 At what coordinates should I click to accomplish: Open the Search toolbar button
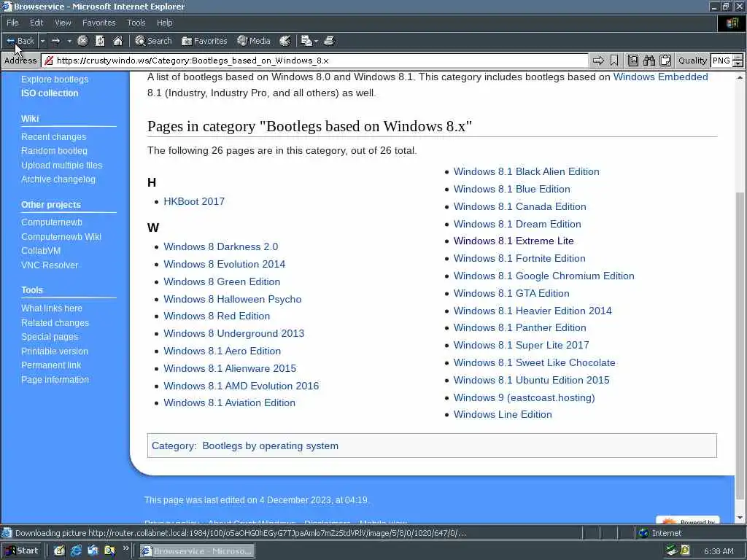pyautogui.click(x=153, y=41)
